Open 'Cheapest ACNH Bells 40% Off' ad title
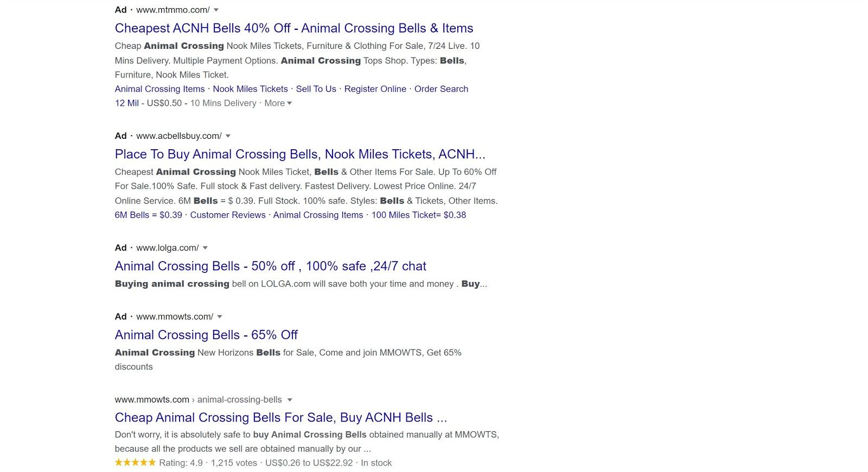Screen dimensions: 868x472 pos(293,28)
